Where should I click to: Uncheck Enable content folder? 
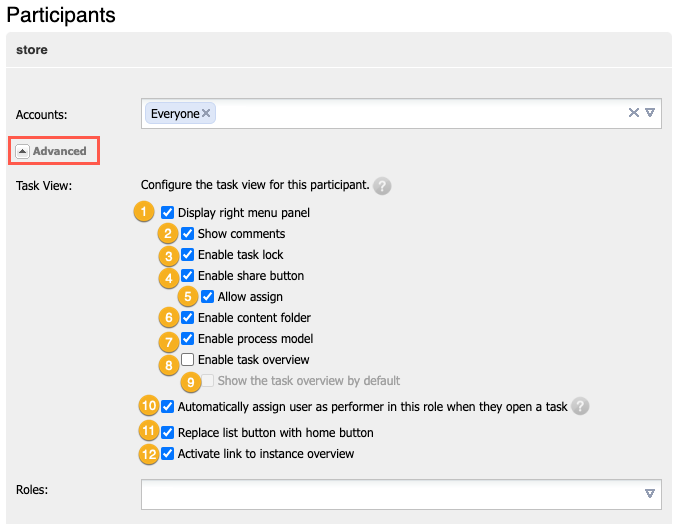tap(188, 317)
